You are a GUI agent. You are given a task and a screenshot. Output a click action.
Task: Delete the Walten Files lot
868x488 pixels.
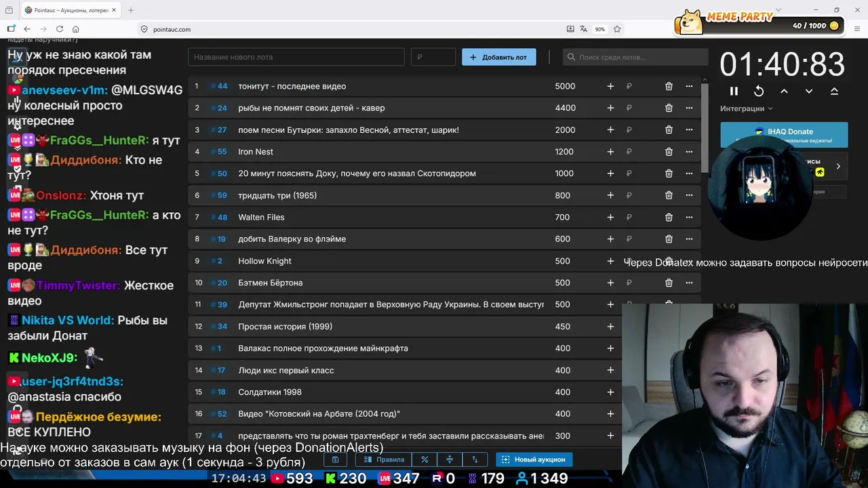pyautogui.click(x=669, y=217)
